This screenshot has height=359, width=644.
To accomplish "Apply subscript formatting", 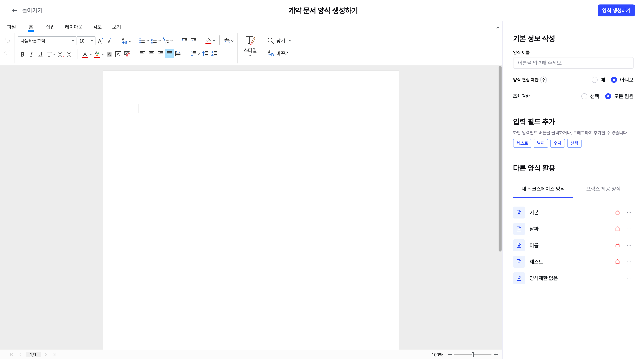I will (x=61, y=54).
